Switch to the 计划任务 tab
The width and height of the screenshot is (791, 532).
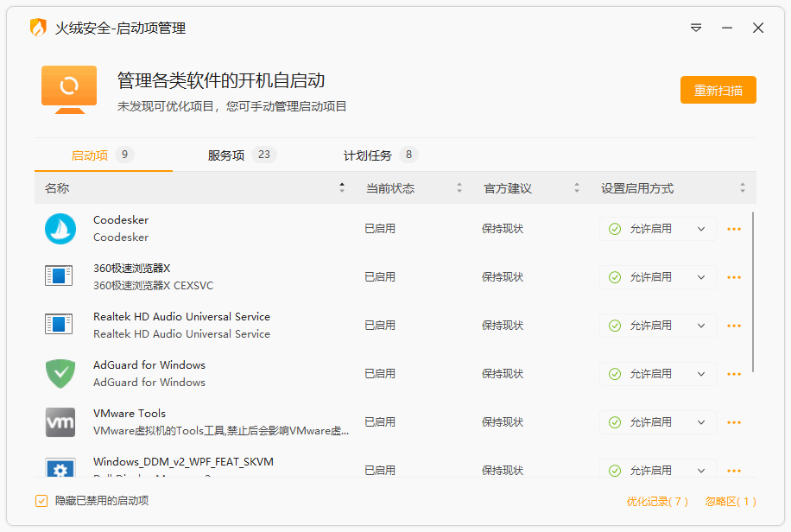372,155
